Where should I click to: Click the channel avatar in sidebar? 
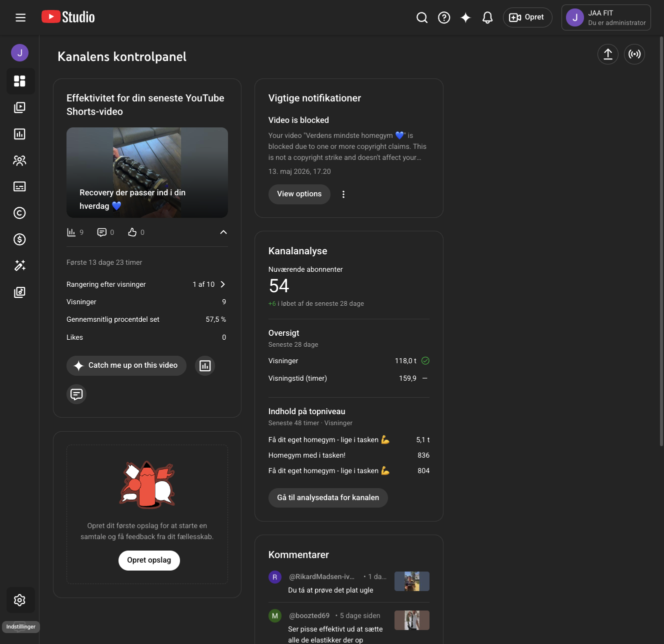[19, 52]
